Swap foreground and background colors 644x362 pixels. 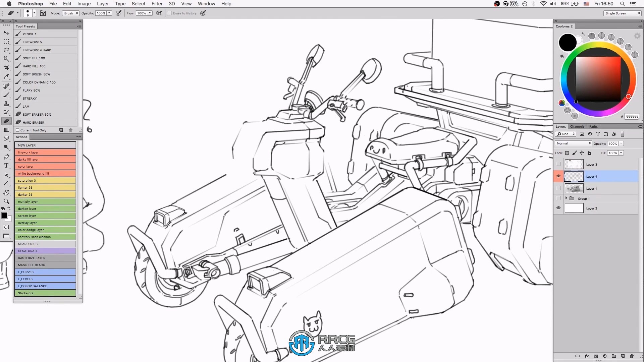point(9,208)
